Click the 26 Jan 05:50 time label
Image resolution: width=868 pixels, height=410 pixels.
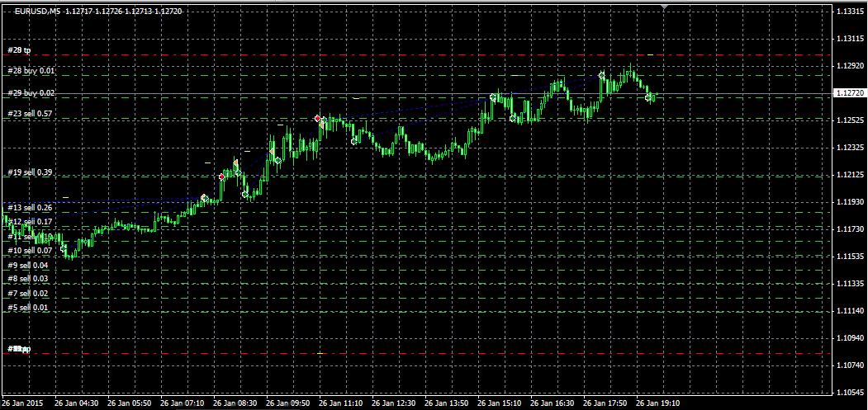pyautogui.click(x=130, y=403)
